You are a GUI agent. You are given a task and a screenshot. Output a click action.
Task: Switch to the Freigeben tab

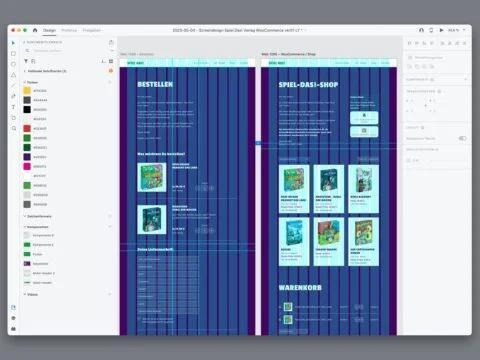click(92, 30)
